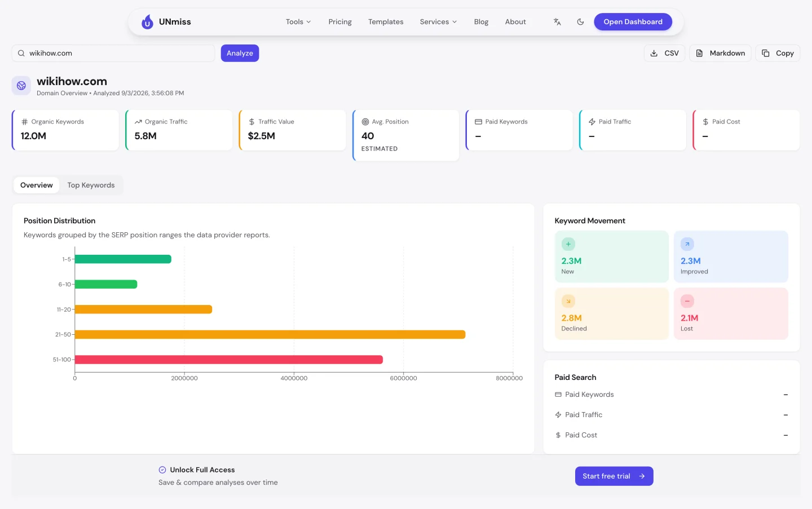Image resolution: width=812 pixels, height=509 pixels.
Task: Click the ESTIMATED label under Avg. Position
Action: (379, 149)
